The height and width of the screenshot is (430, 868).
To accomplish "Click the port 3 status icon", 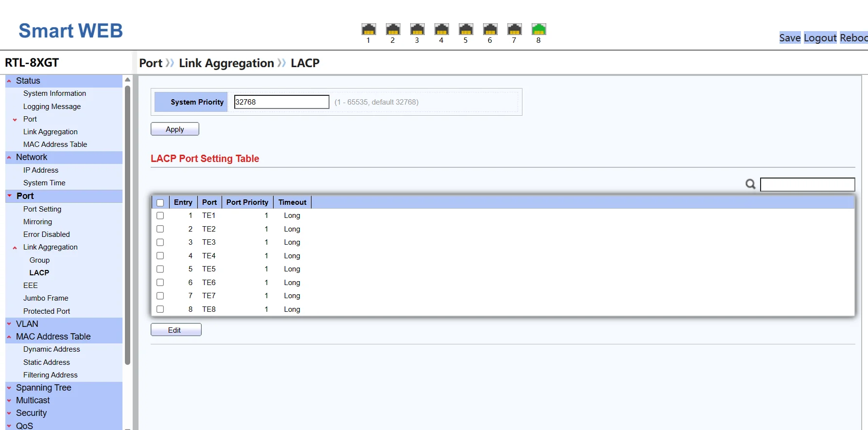I will tap(417, 30).
